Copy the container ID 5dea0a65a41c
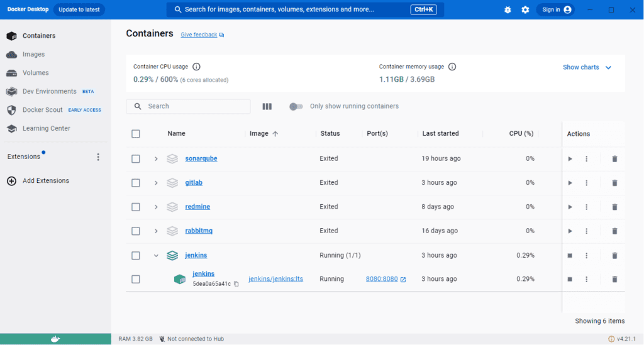This screenshot has height=345, width=644. (236, 284)
